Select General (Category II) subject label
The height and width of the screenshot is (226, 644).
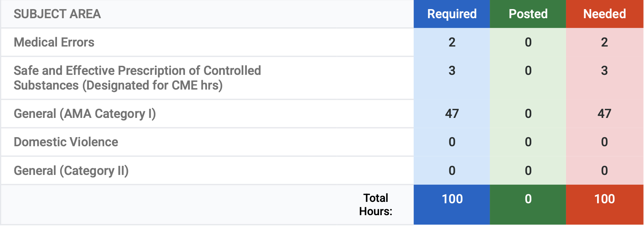(x=71, y=171)
